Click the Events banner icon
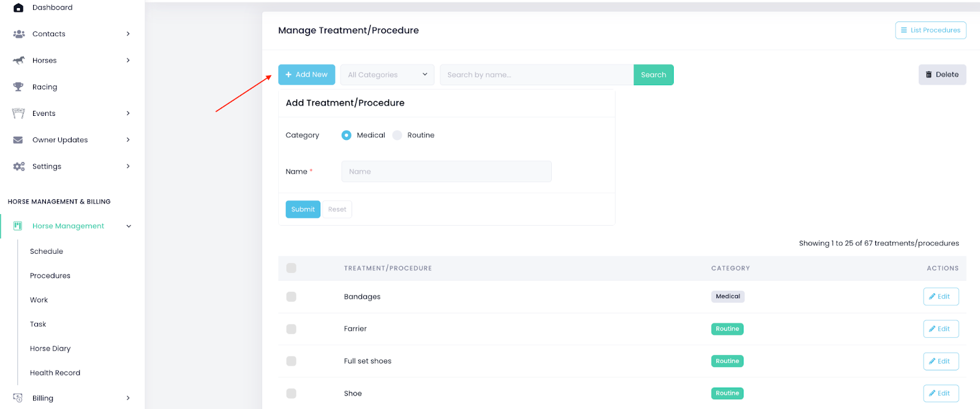Image resolution: width=980 pixels, height=409 pixels. (18, 113)
